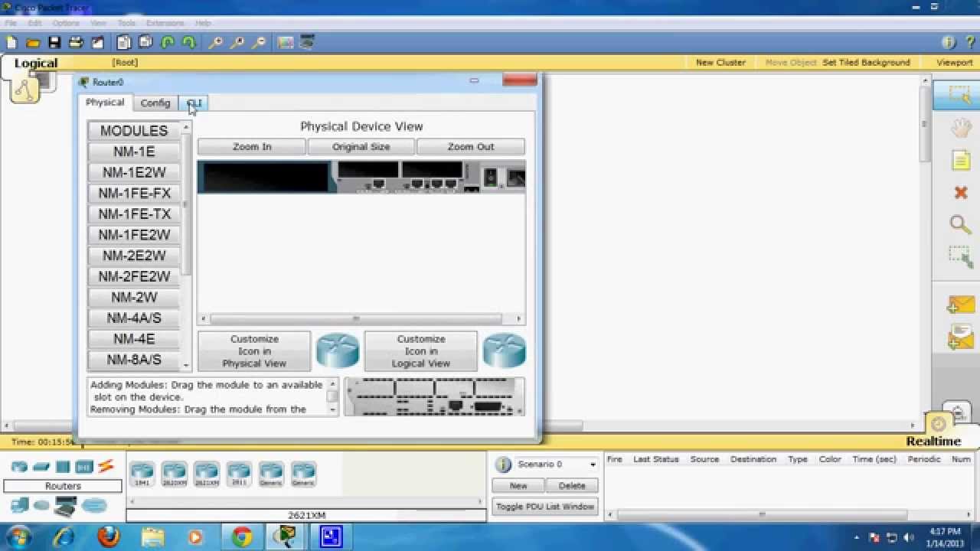Pick the 1841 router model
The image size is (980, 551).
tap(142, 474)
